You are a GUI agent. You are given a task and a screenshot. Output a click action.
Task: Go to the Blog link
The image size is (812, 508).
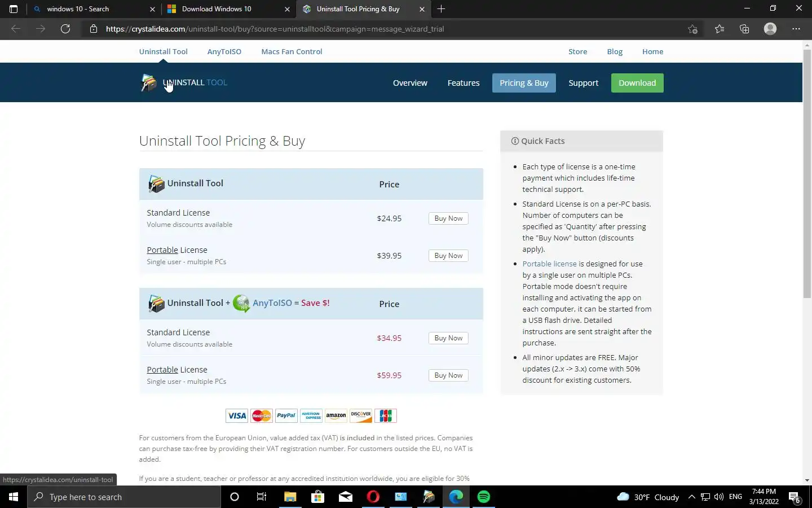(x=615, y=51)
